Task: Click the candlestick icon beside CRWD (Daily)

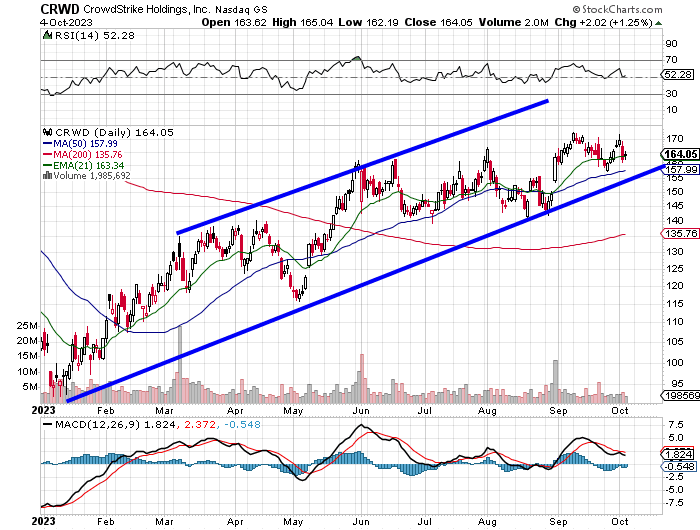Action: click(46, 131)
